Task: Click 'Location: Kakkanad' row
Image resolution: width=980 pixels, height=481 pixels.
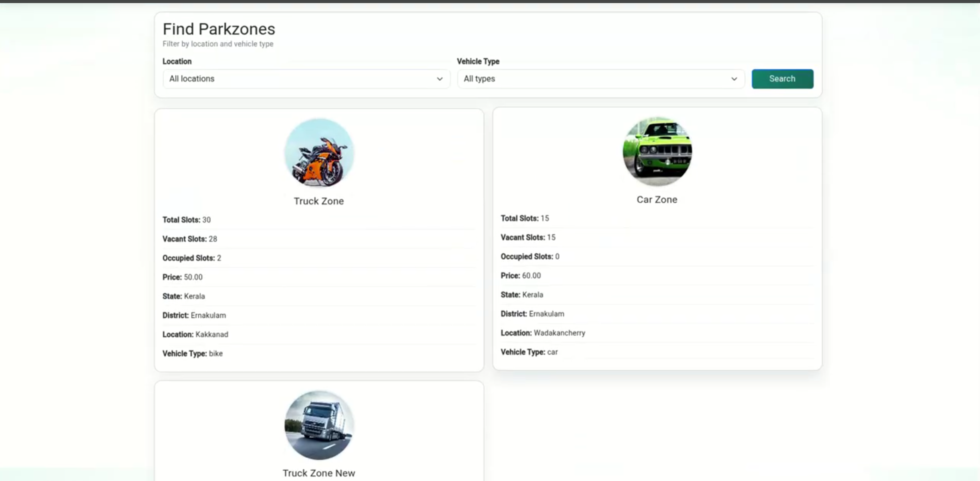Action: [319, 334]
